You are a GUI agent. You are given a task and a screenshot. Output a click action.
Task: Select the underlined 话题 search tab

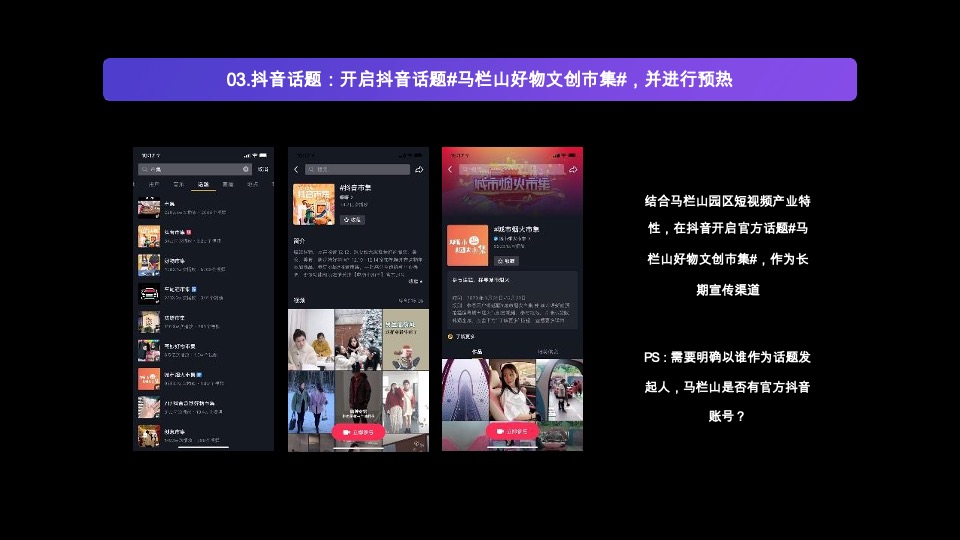[203, 184]
